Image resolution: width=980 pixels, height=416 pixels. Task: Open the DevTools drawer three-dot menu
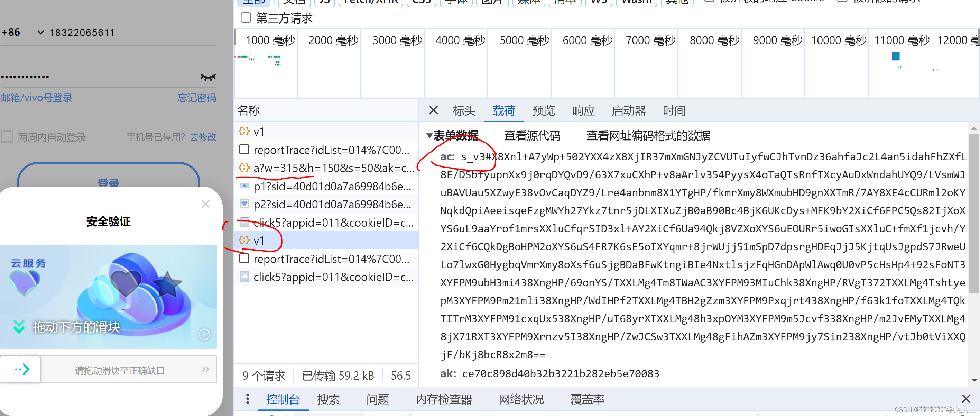pos(248,399)
